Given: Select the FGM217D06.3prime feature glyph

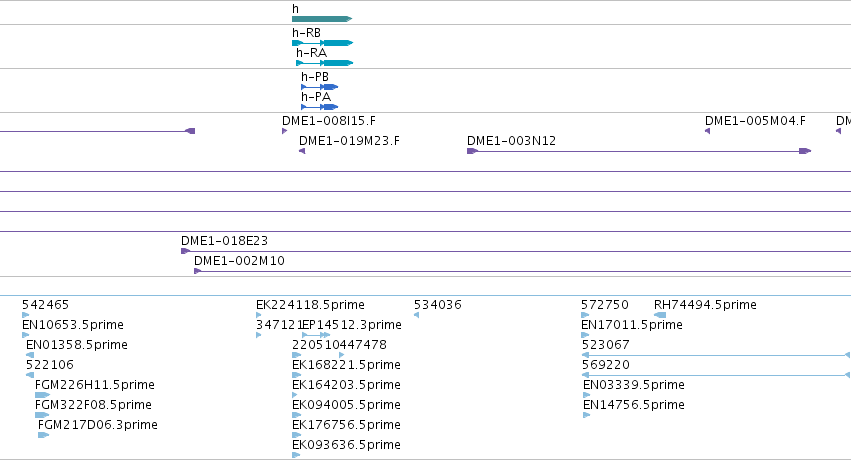Looking at the screenshot, I should coord(43,435).
